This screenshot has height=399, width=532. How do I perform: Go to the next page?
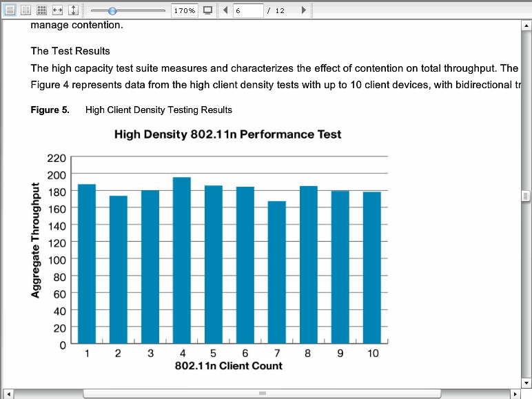304,10
